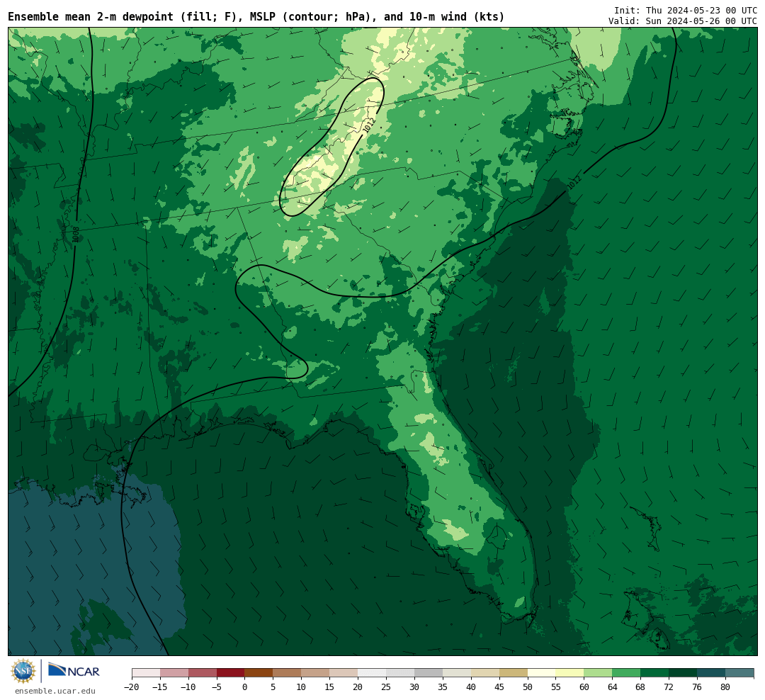Viewport: 765px width, 700px height.
Task: Click the 80 colorbar tick label
Action: tap(725, 687)
